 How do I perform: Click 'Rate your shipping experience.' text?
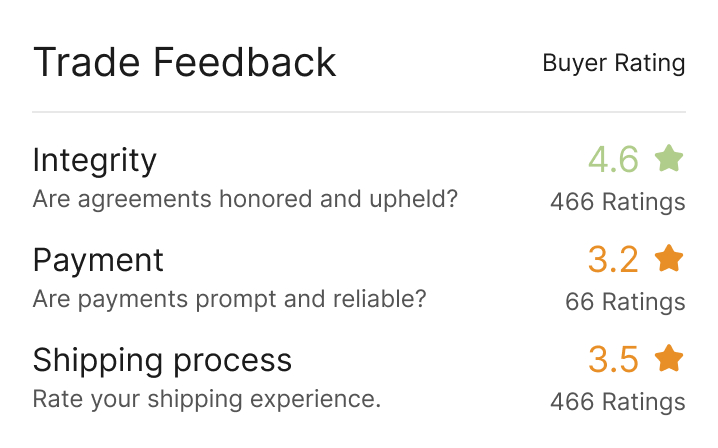click(207, 399)
